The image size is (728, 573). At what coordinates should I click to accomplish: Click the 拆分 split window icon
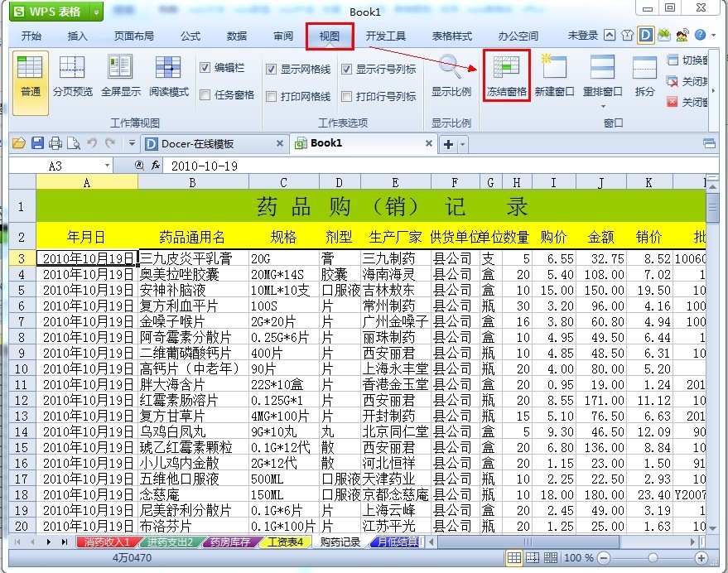(x=644, y=68)
